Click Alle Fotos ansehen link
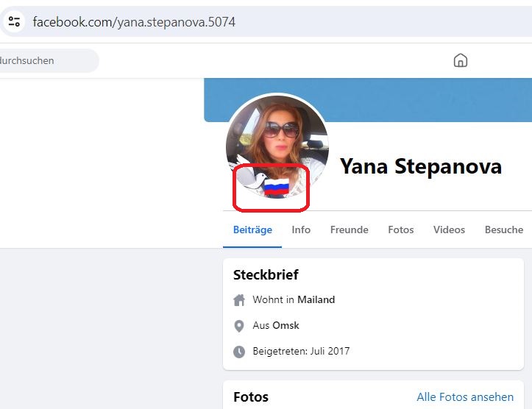 [x=465, y=396]
